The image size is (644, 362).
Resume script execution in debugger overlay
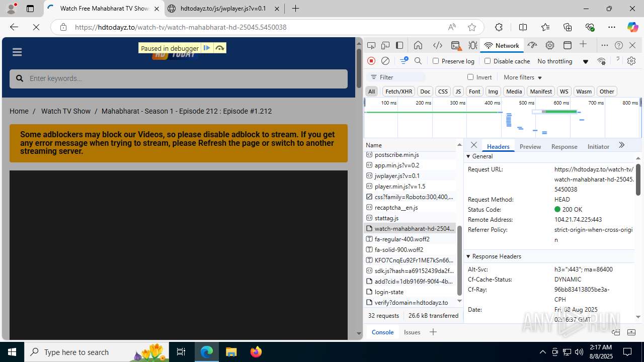pos(207,48)
